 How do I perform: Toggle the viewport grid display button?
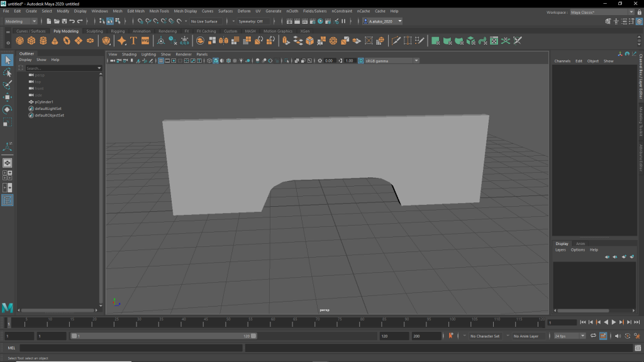pyautogui.click(x=161, y=61)
